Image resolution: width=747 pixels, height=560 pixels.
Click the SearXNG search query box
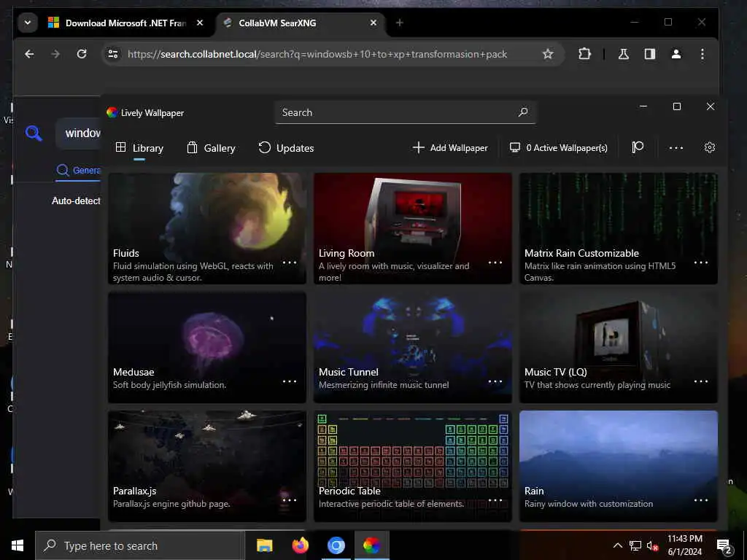tap(79, 133)
